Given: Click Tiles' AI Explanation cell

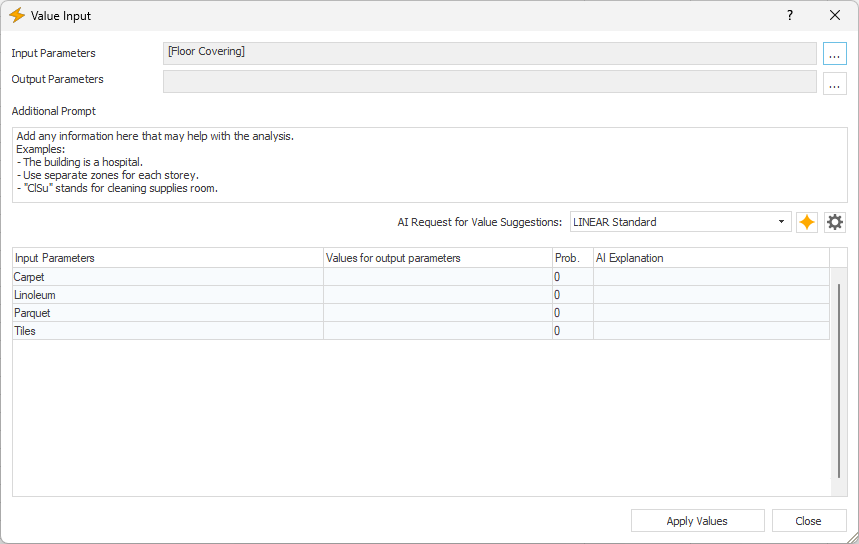Looking at the screenshot, I should (711, 331).
